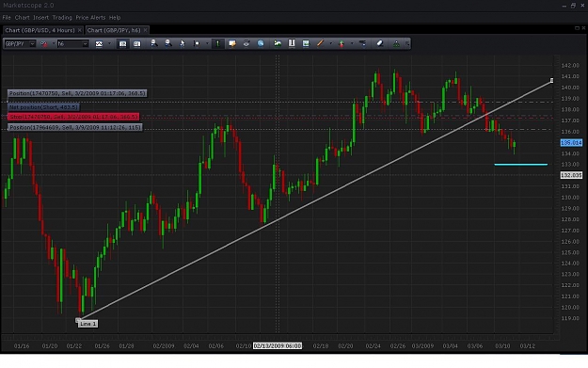Click the zoom out magnifier icon
This screenshot has width=588, height=368.
coord(168,43)
